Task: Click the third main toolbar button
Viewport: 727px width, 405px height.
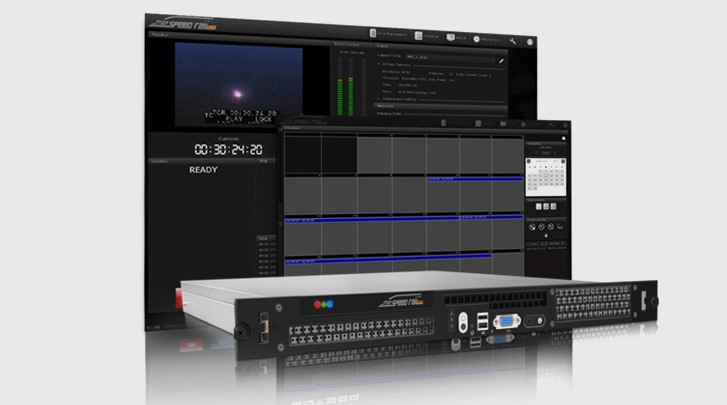Action: [x=457, y=38]
